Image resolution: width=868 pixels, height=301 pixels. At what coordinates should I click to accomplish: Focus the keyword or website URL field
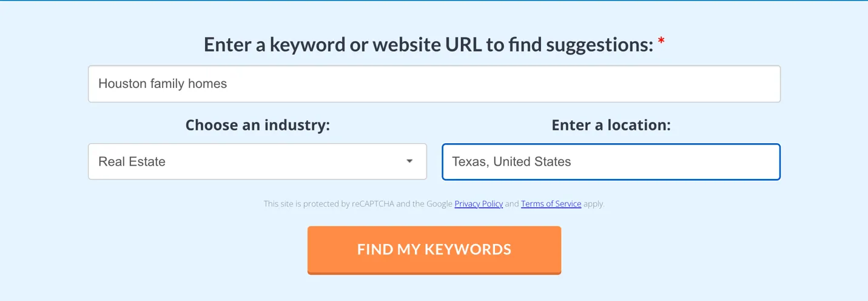(434, 84)
